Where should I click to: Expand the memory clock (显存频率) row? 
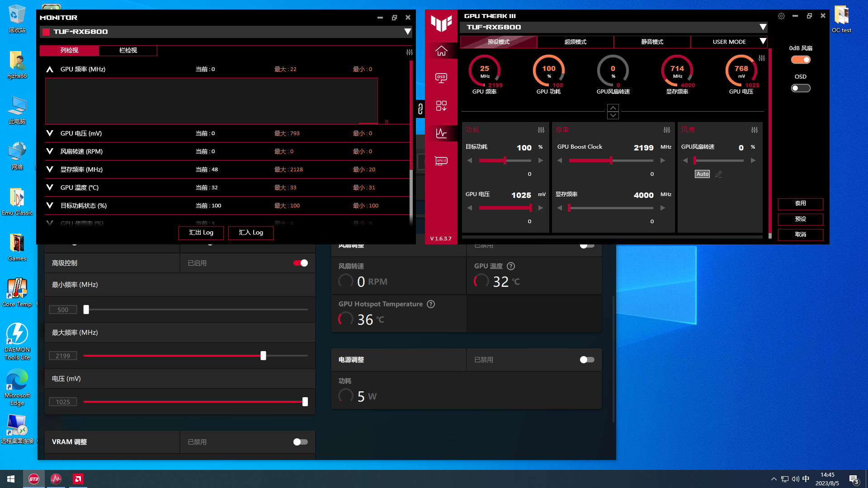click(x=50, y=169)
